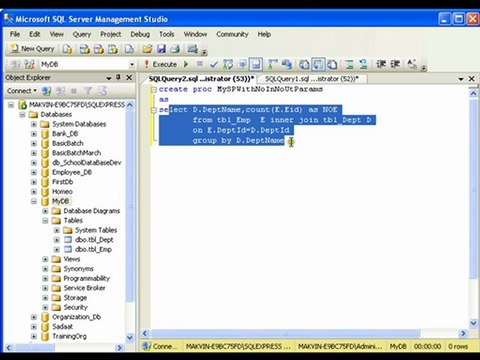Open an Analysis Services MDX Query
The width and height of the screenshot is (480, 360).
(x=84, y=49)
